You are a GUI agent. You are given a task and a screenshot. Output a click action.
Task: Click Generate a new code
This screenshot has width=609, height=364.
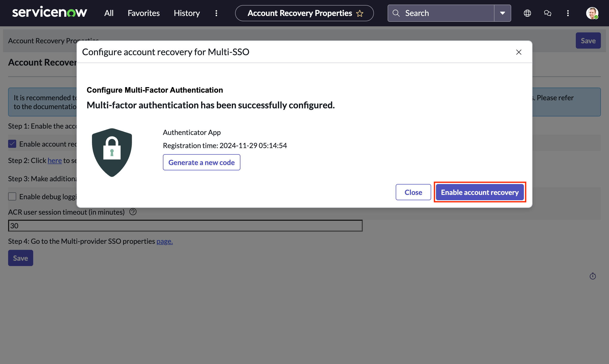(x=201, y=162)
